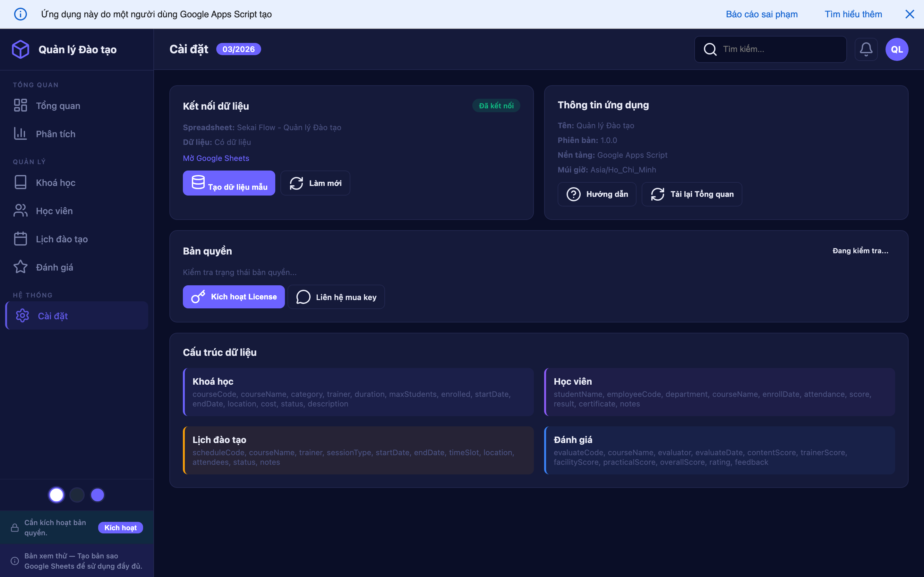Open the Tổng quan sidebar item

coord(58,106)
